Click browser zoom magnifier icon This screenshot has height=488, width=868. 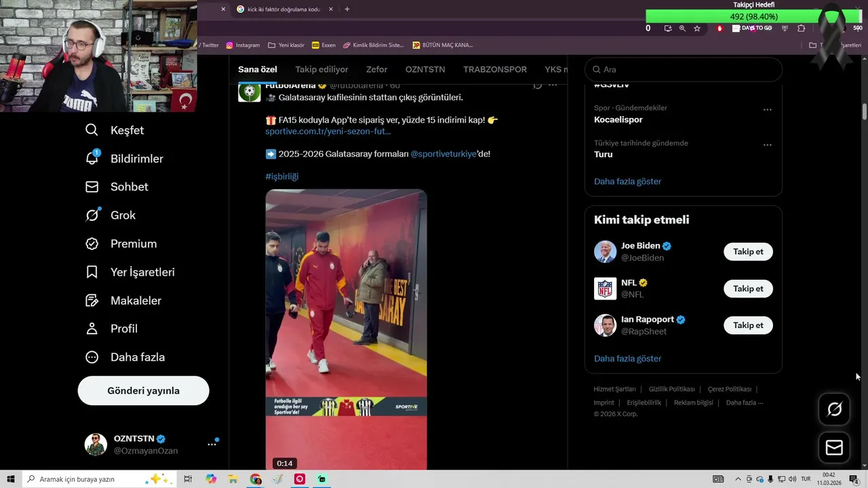tap(682, 28)
